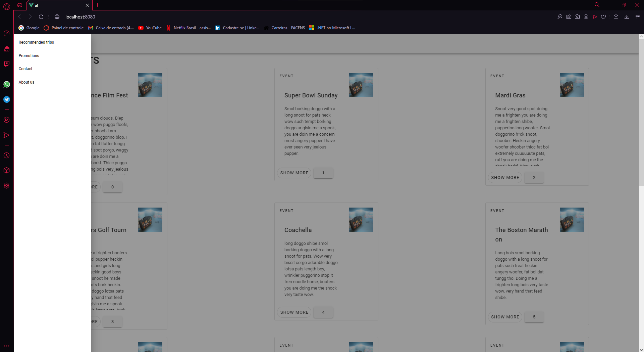Click Mardi Gras title
Image resolution: width=644 pixels, height=352 pixels.
click(x=510, y=95)
